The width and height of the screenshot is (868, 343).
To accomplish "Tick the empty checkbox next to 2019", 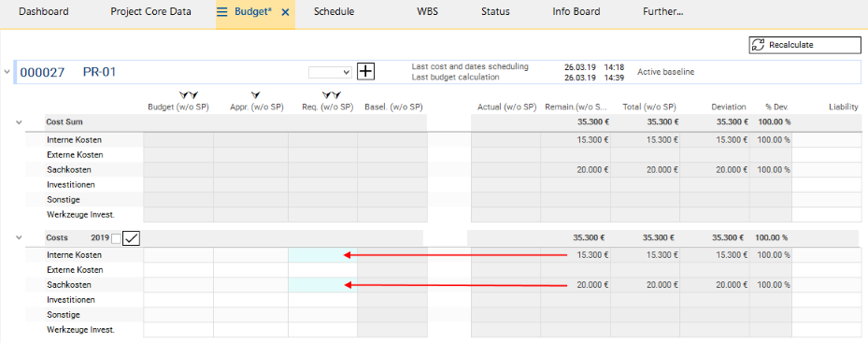I will [116, 238].
